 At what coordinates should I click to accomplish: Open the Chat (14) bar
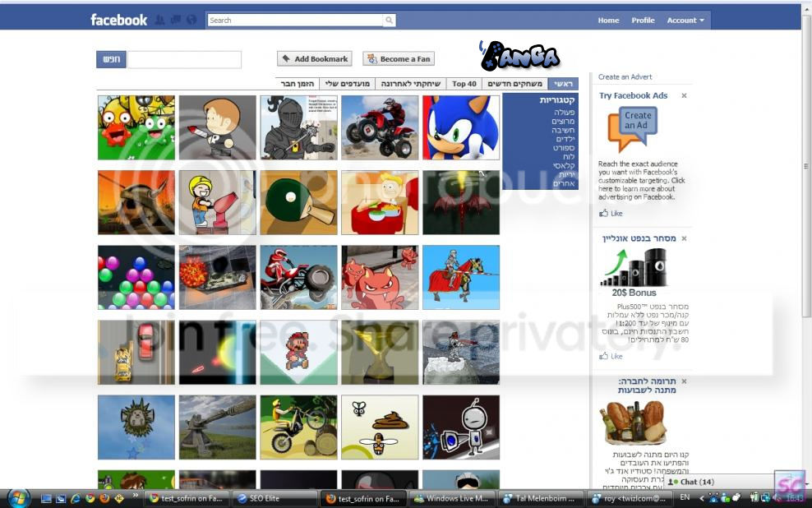point(720,482)
